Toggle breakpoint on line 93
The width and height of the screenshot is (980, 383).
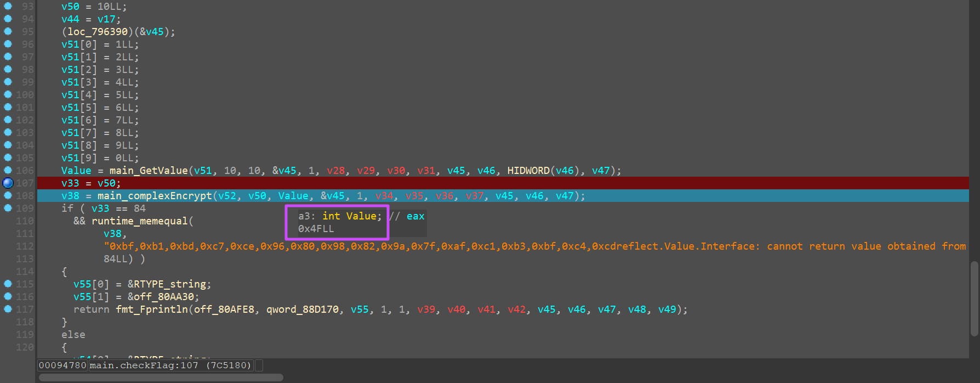pyautogui.click(x=8, y=6)
